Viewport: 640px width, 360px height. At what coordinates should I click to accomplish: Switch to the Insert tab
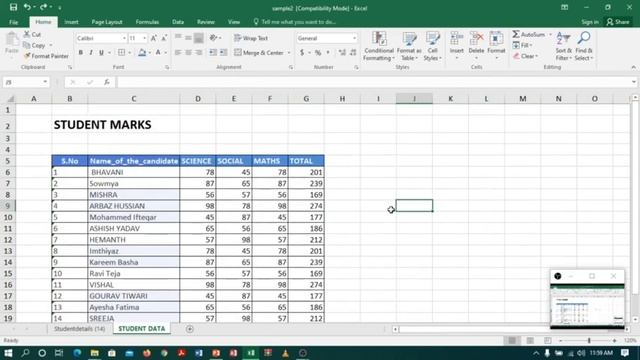71,22
